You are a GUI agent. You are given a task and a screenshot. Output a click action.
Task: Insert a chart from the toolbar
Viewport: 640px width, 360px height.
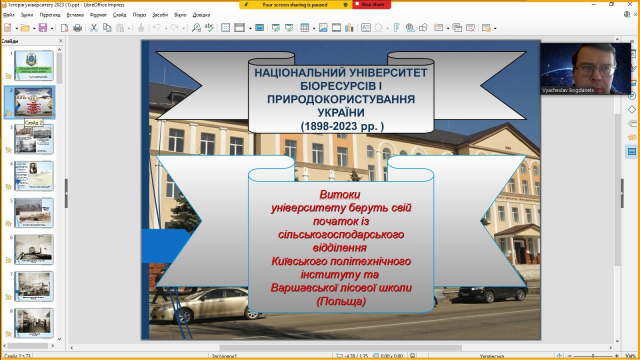(x=349, y=28)
